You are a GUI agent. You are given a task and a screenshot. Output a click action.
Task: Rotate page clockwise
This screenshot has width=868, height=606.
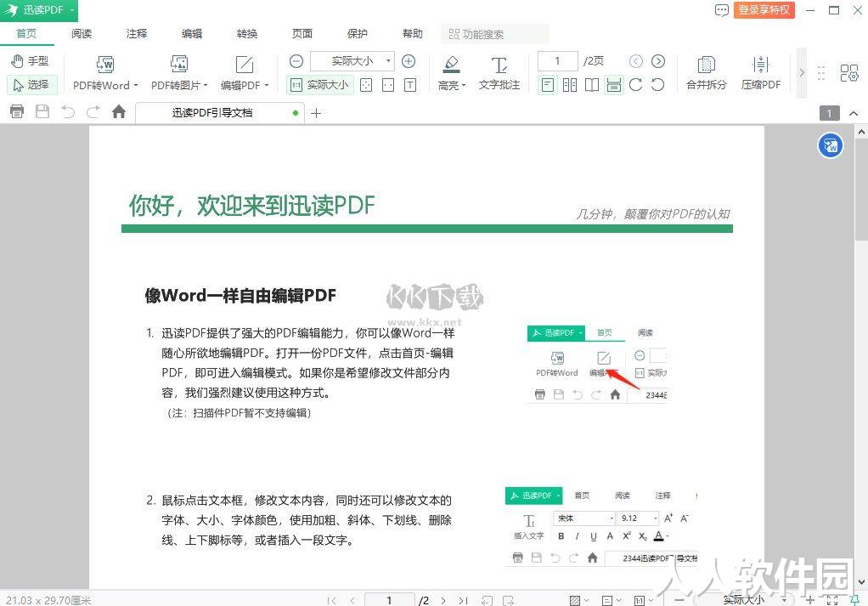coord(636,85)
